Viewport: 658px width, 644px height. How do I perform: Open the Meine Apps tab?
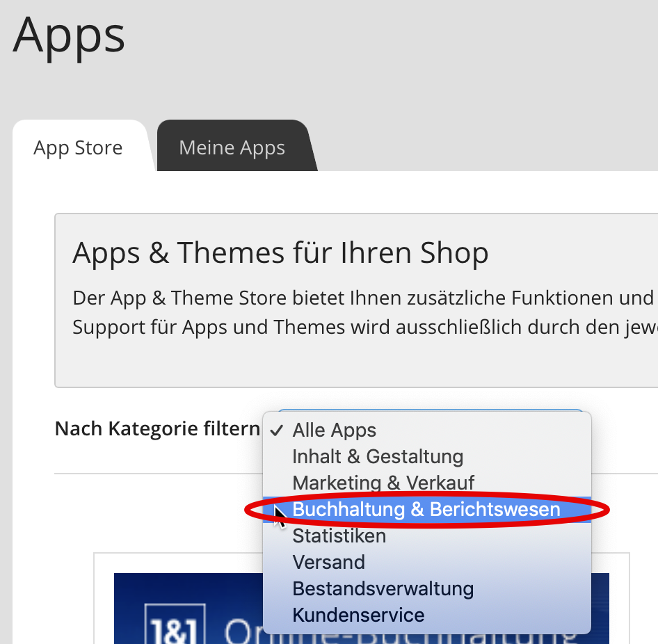[232, 147]
